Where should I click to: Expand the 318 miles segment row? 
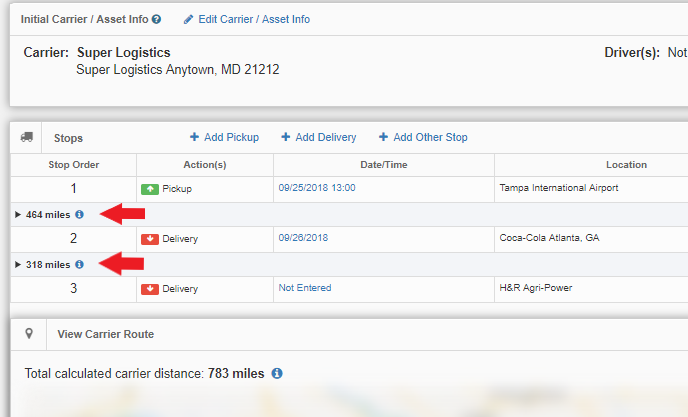click(x=18, y=265)
